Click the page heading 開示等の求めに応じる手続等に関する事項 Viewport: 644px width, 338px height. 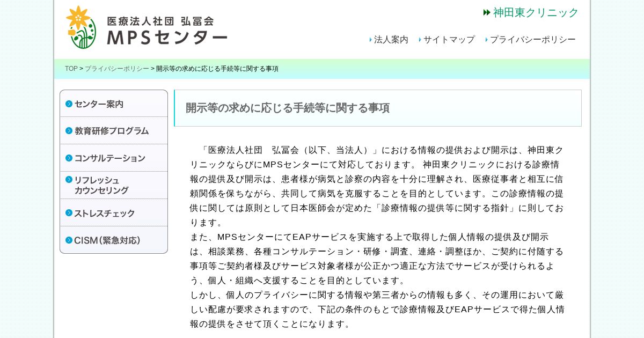288,108
